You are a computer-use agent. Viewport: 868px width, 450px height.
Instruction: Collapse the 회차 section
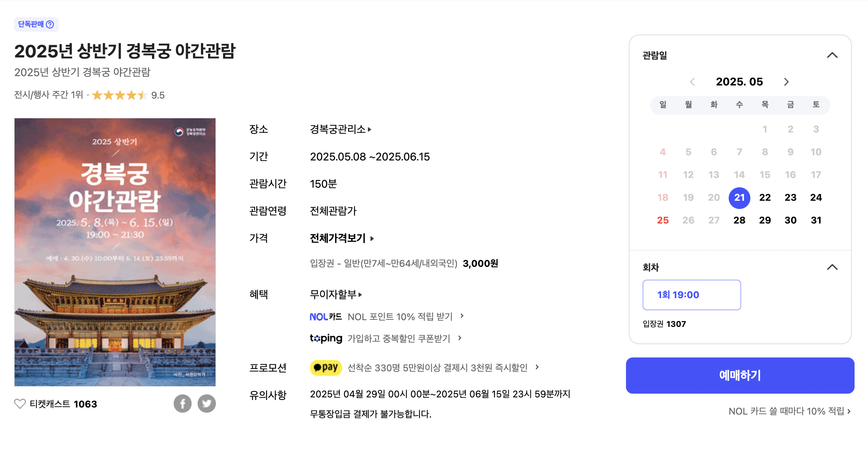pyautogui.click(x=832, y=267)
